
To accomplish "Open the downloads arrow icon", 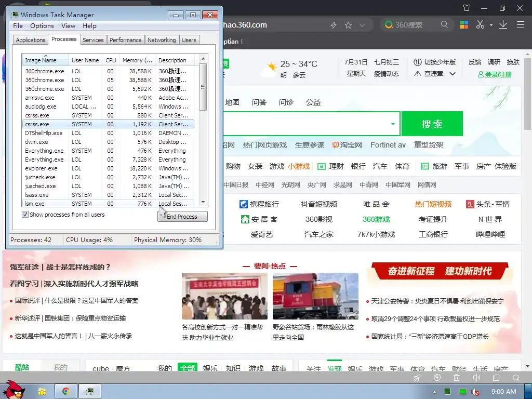I will pyautogui.click(x=503, y=25).
